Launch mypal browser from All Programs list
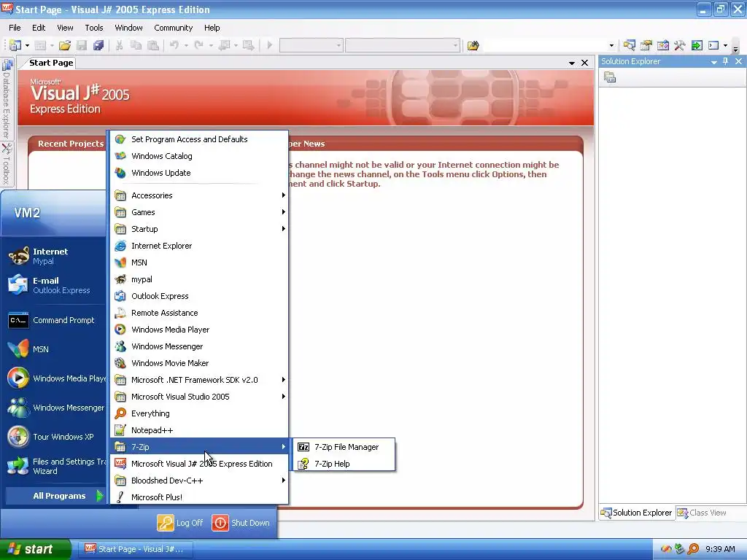 [199, 279]
